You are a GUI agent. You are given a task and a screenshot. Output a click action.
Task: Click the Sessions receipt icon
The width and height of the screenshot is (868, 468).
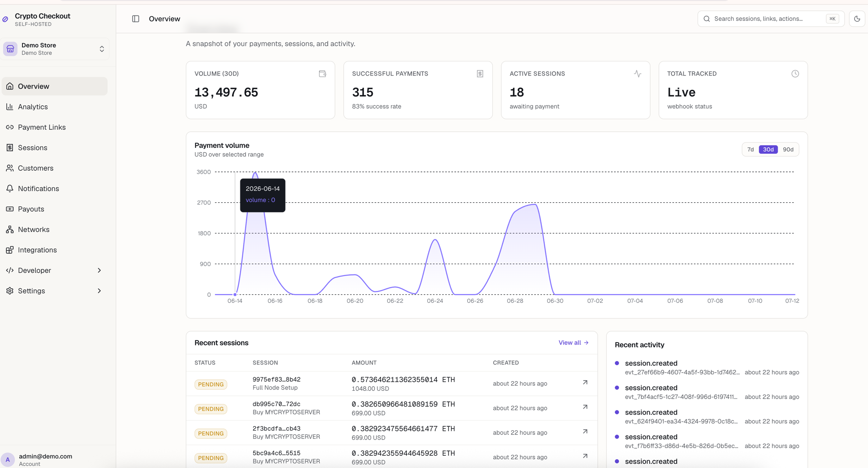tap(10, 147)
